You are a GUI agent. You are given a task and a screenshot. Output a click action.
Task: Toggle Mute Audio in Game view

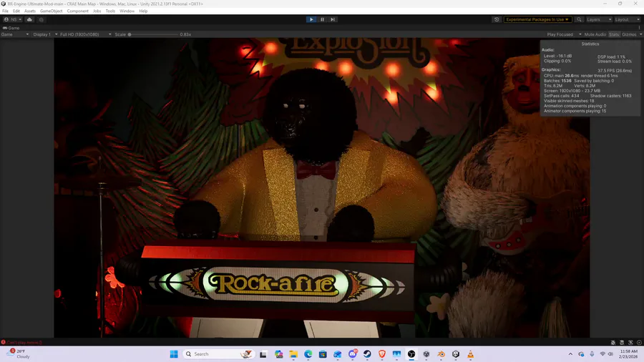[x=595, y=34]
